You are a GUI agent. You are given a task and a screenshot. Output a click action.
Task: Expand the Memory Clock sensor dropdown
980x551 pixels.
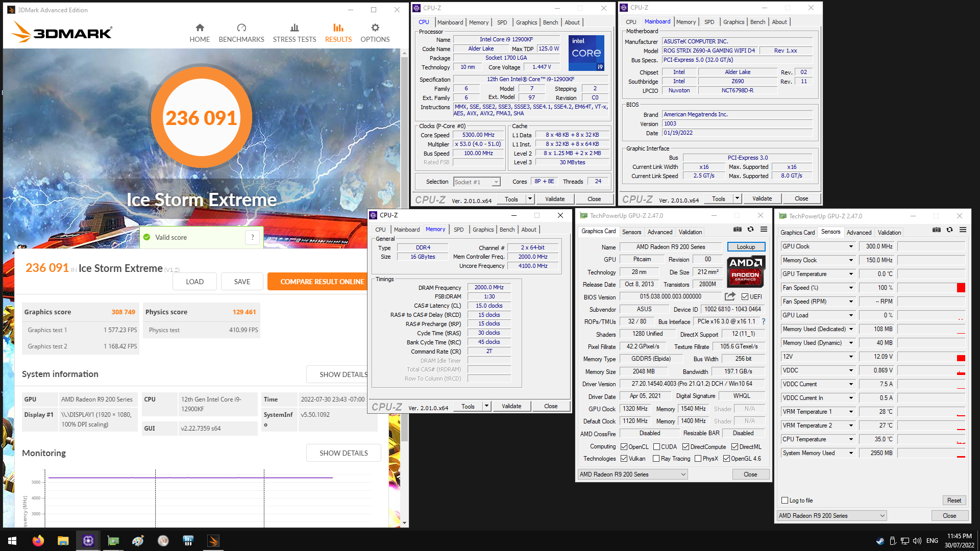coord(851,260)
